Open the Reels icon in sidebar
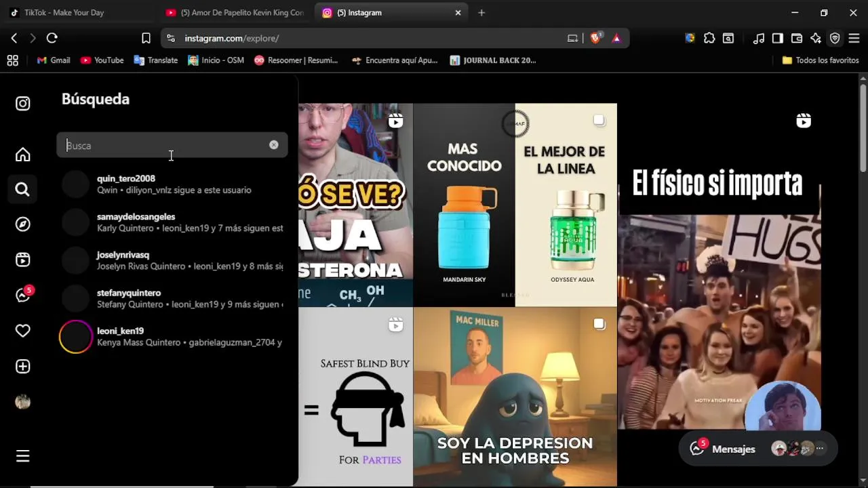868x488 pixels. coord(23,260)
